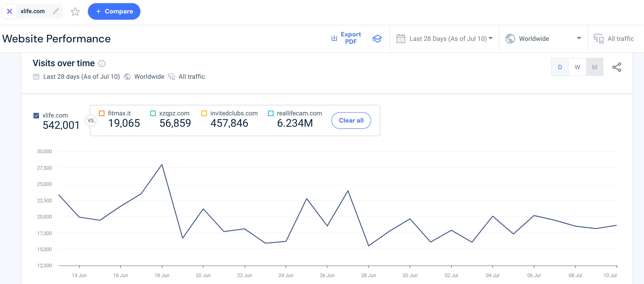This screenshot has width=644, height=284.
Task: Click the xlife.com site logo icon
Action: pyautogui.click(x=9, y=11)
